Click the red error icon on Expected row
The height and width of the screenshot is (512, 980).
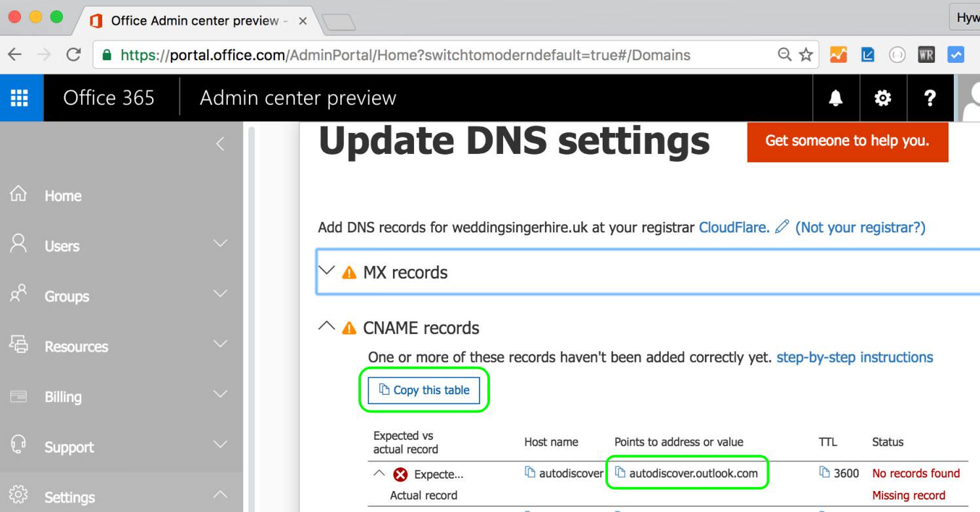tap(400, 475)
